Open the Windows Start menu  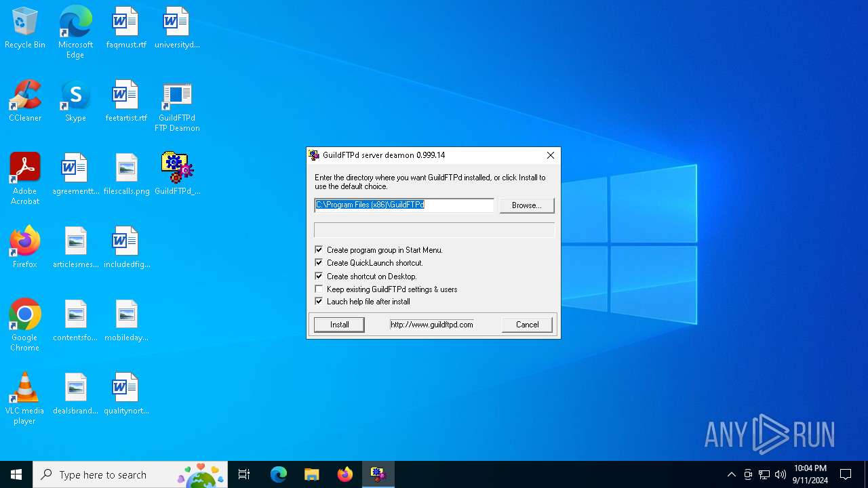[x=16, y=474]
